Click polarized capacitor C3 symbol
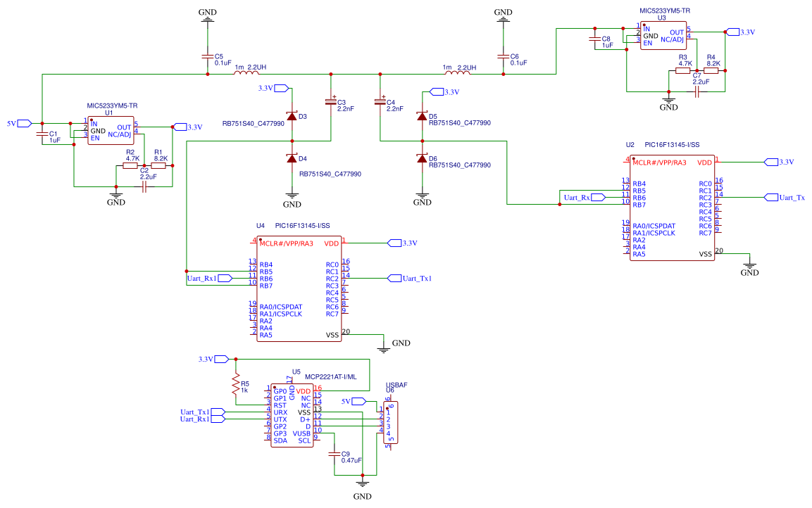This screenshot has height=508, width=812. point(331,101)
